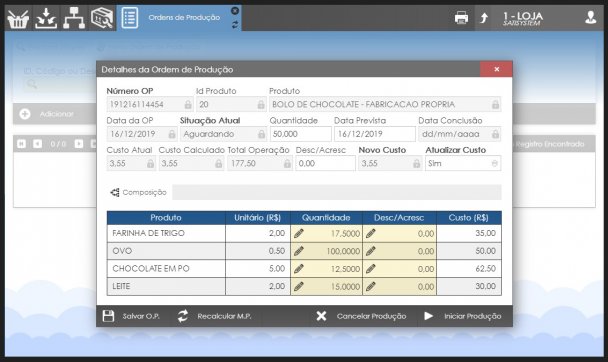This screenshot has width=608, height=362.
Task: Click Iniciar Produção button
Action: (463, 316)
